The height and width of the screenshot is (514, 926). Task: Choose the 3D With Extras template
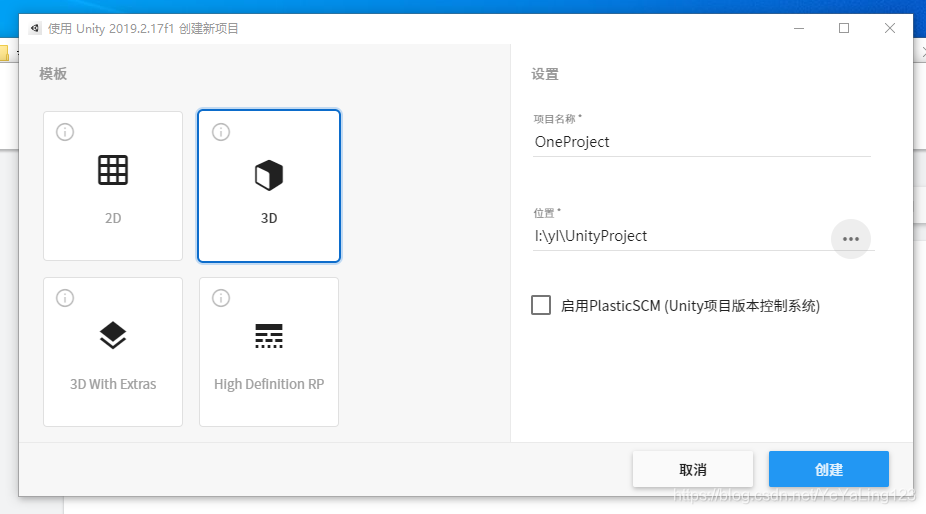coord(113,352)
